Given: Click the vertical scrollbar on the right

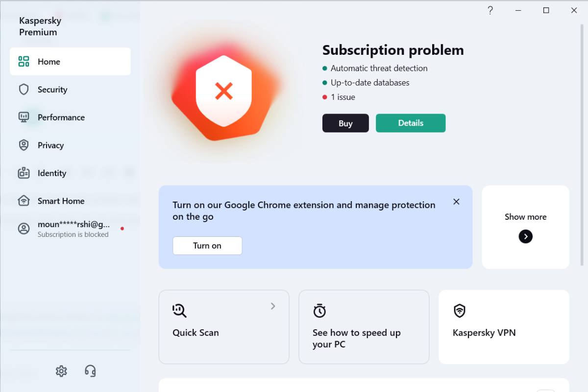Looking at the screenshot, I should [582, 147].
